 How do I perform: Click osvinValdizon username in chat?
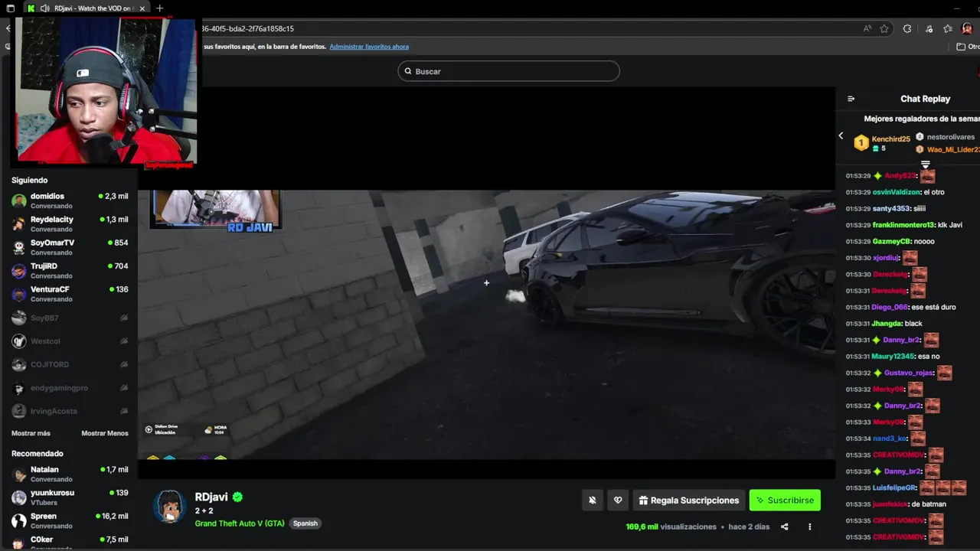(897, 192)
